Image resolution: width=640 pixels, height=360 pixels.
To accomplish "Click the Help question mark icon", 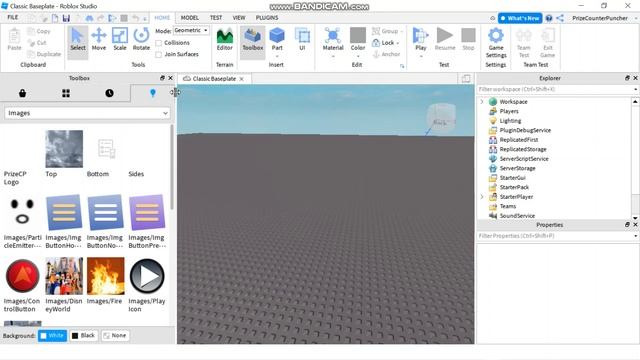I will (549, 18).
